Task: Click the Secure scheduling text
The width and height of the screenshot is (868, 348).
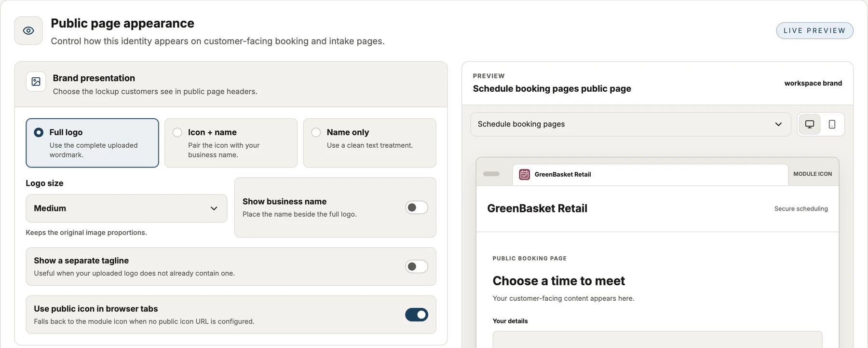Action: coord(801,209)
